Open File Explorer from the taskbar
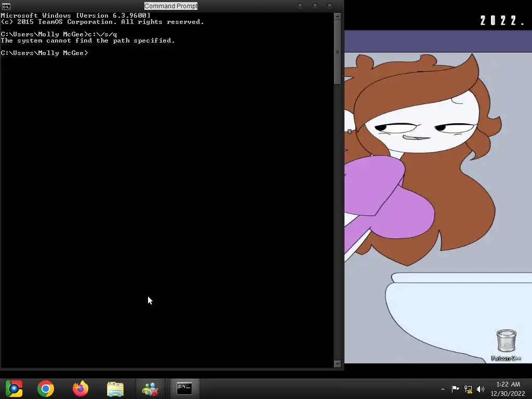This screenshot has width=532, height=399. click(115, 389)
